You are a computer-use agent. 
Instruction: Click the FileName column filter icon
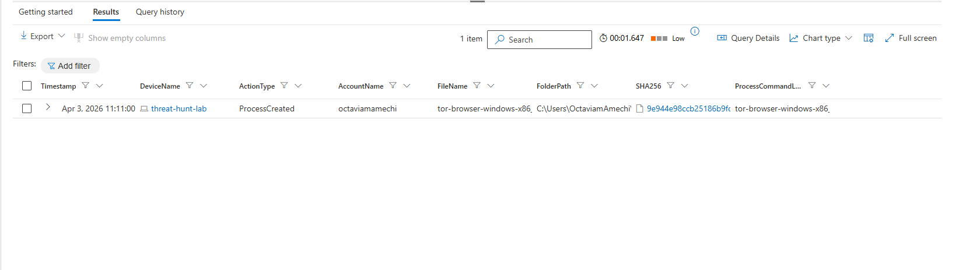coord(477,85)
